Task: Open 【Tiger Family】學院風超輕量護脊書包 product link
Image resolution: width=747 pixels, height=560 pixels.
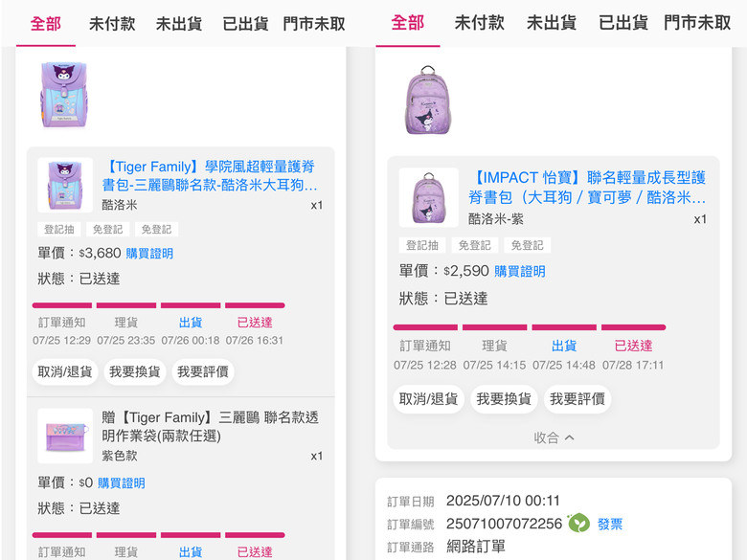Action: click(210, 176)
